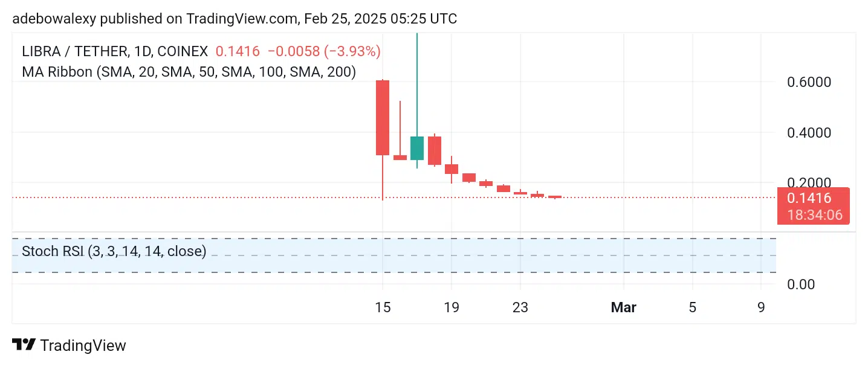
Task: Select the MA Ribbon indicator legend
Action: tap(189, 72)
